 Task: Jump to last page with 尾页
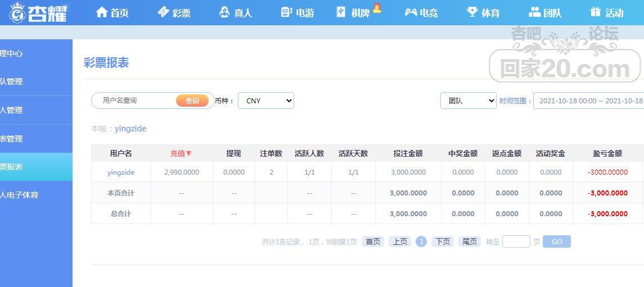pos(470,242)
